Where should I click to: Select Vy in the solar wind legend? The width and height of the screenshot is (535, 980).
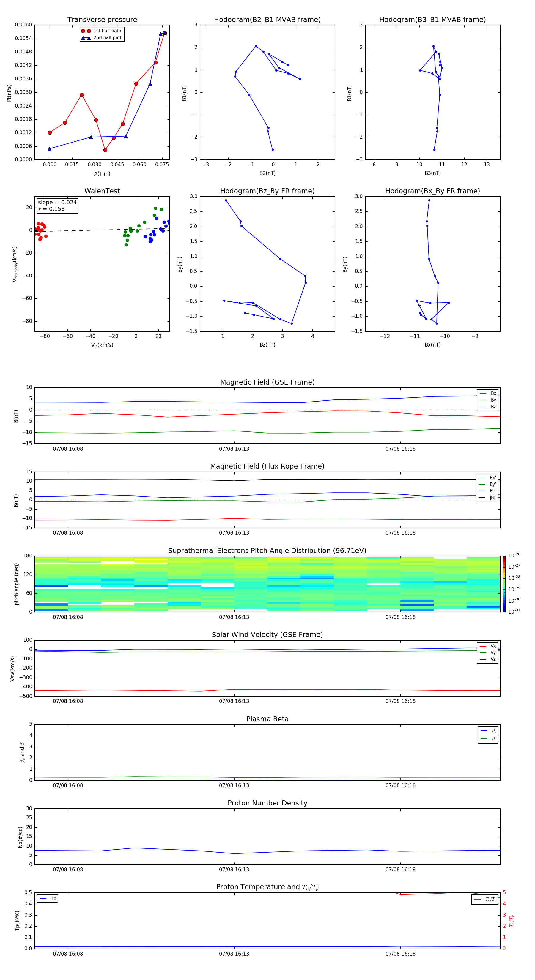[488, 652]
